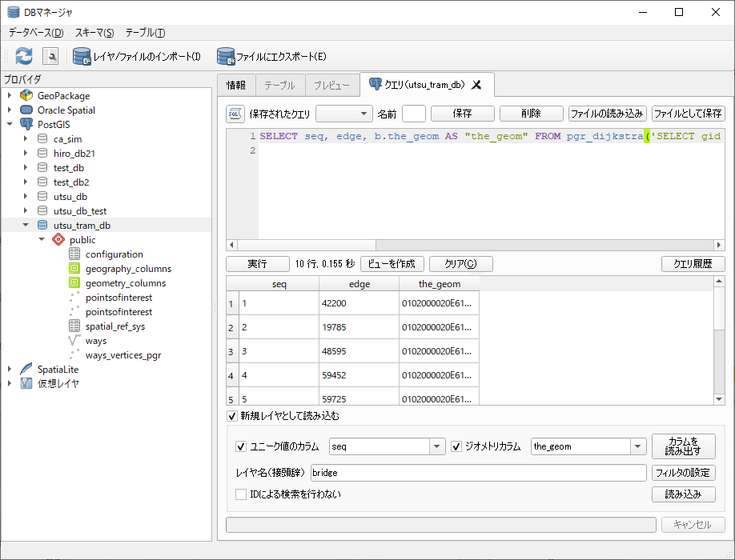
Task: Click the Execute query button
Action: coord(257,264)
